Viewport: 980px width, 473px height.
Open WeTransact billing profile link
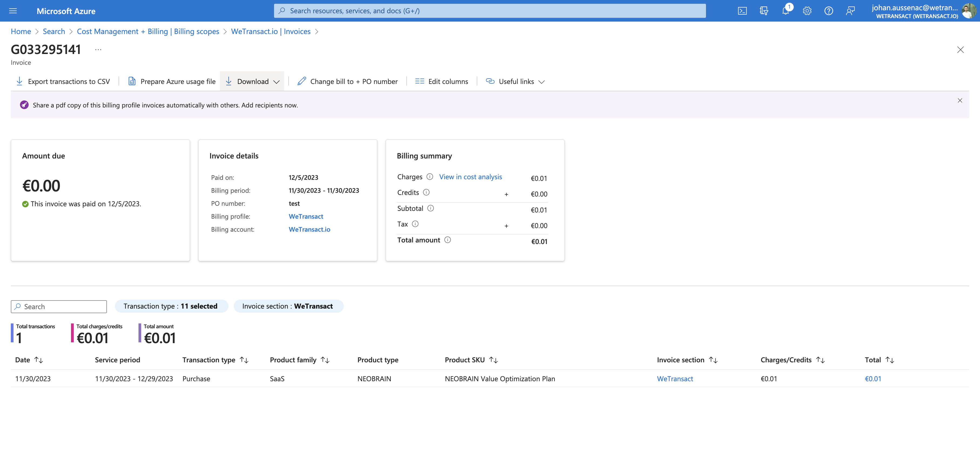(306, 216)
